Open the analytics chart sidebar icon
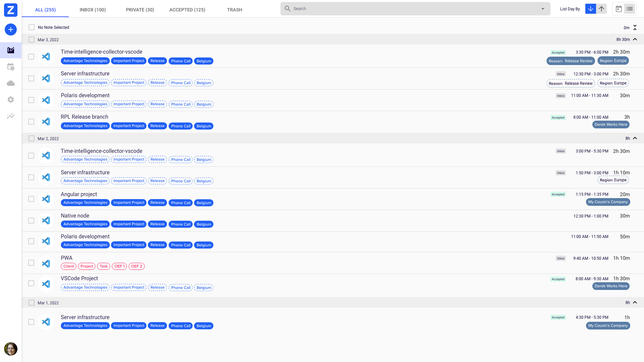644x362 pixels. tap(11, 116)
